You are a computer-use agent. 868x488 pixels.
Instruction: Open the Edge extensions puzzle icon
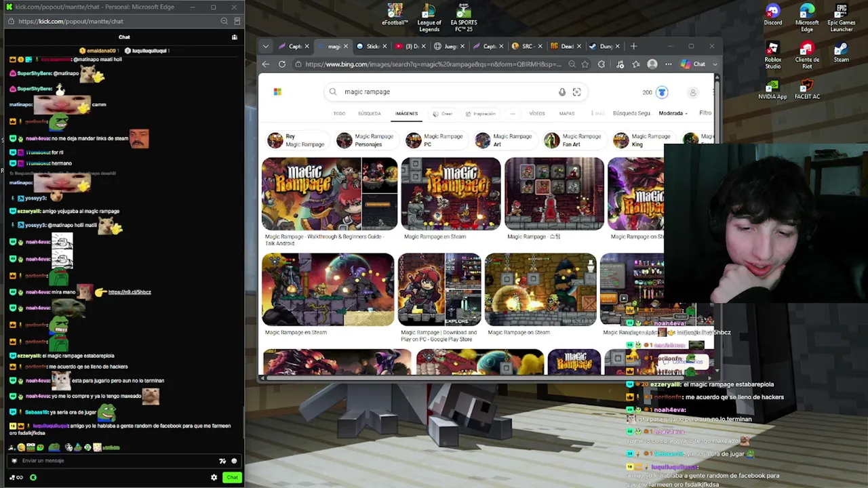pos(601,64)
